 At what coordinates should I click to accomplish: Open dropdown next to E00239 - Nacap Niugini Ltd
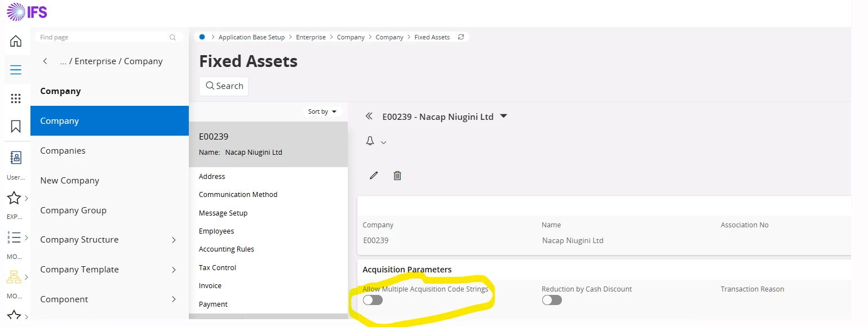point(504,117)
